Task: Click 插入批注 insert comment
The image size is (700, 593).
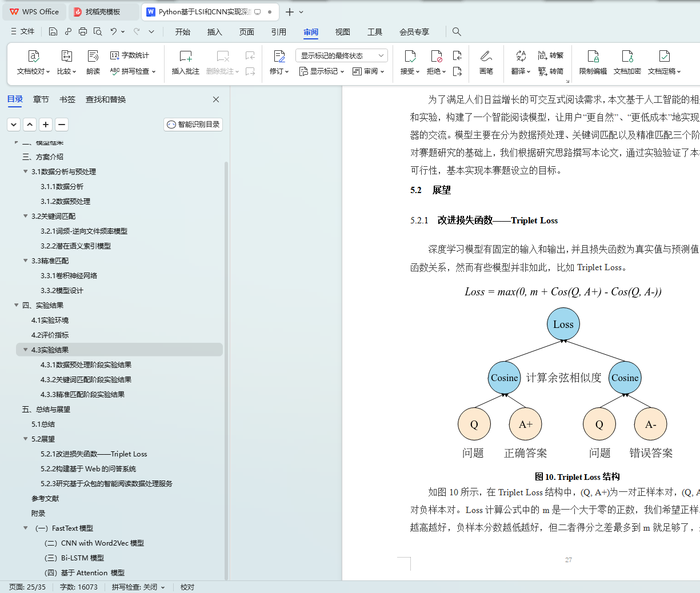Action: pyautogui.click(x=186, y=63)
